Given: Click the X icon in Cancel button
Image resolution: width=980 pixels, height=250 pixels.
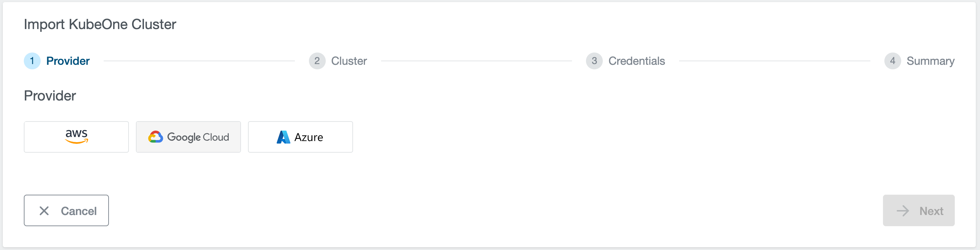Looking at the screenshot, I should (44, 211).
